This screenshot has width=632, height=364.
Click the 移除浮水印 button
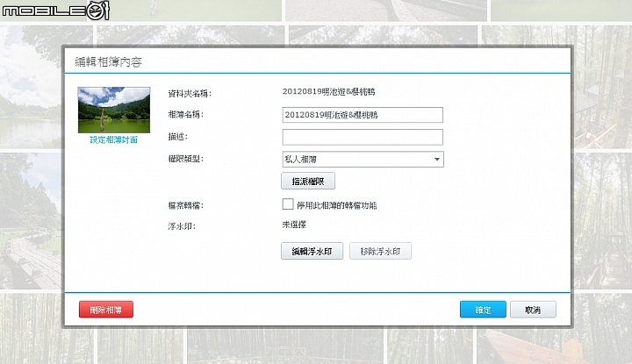pos(380,251)
